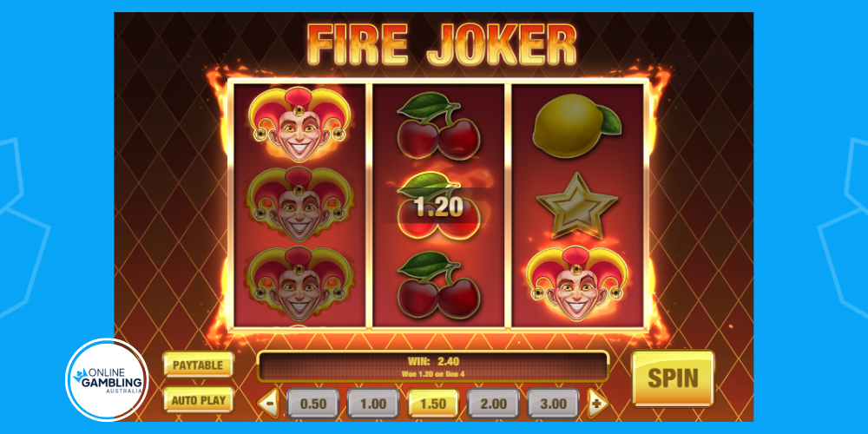Select the highlighted 1.50 bet amount

coord(433,404)
